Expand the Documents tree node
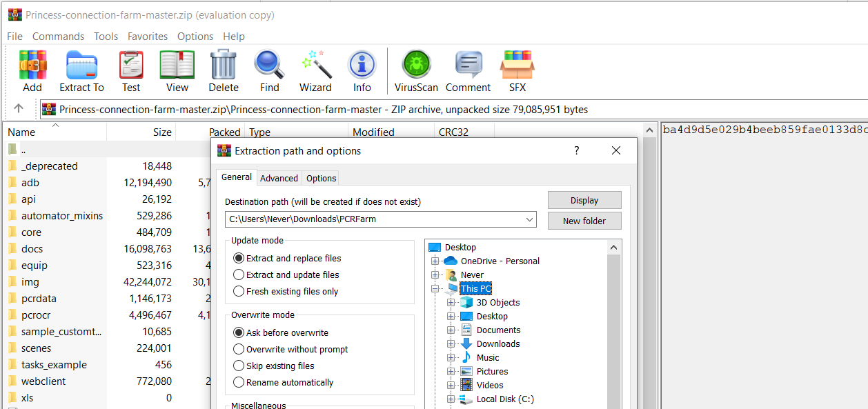 tap(451, 330)
